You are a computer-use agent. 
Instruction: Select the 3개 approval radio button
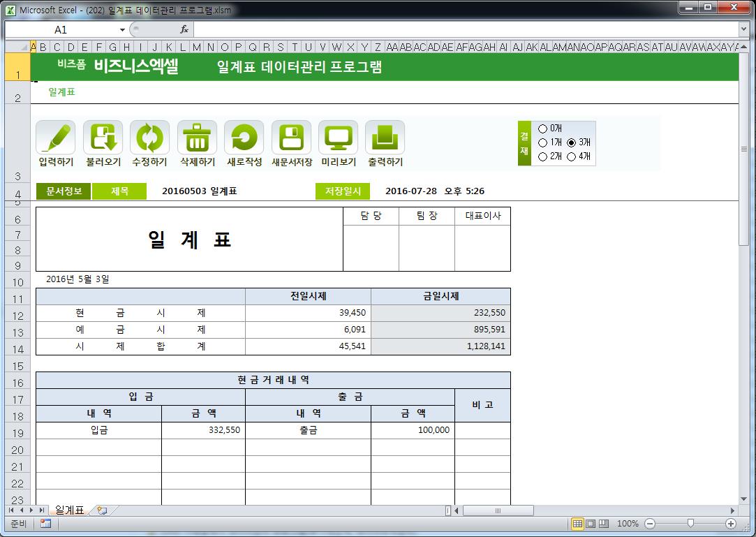[x=571, y=142]
